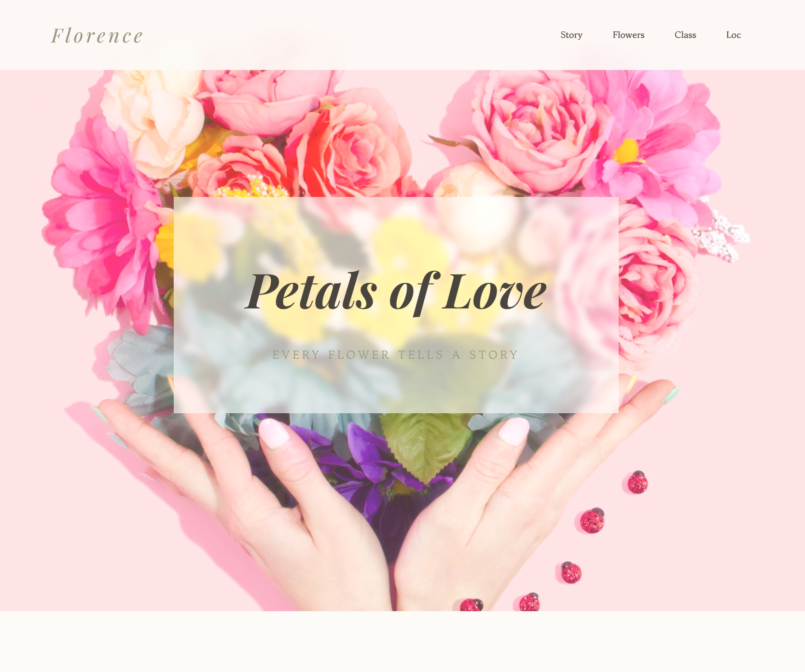The height and width of the screenshot is (672, 805).
Task: Click the blank cream area below hero image
Action: 402,641
